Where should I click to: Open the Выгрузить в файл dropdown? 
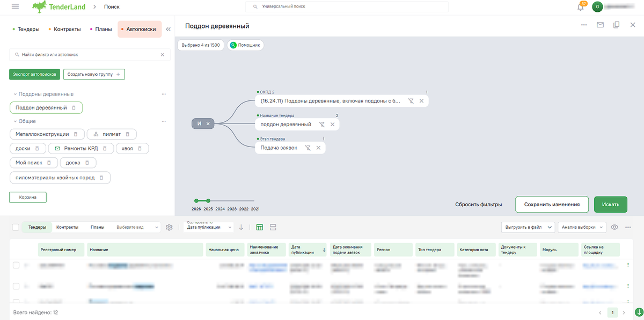[x=528, y=227]
